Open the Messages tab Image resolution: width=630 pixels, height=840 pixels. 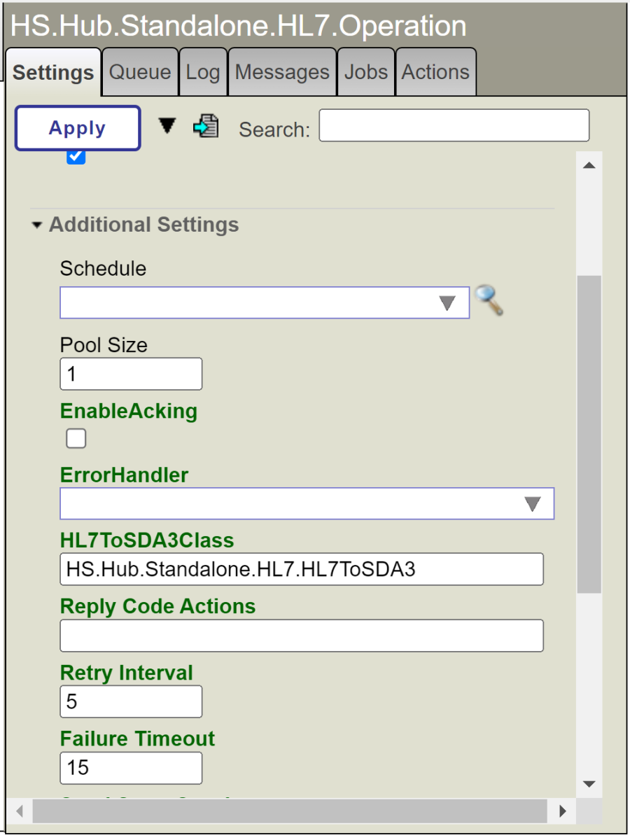coord(282,72)
